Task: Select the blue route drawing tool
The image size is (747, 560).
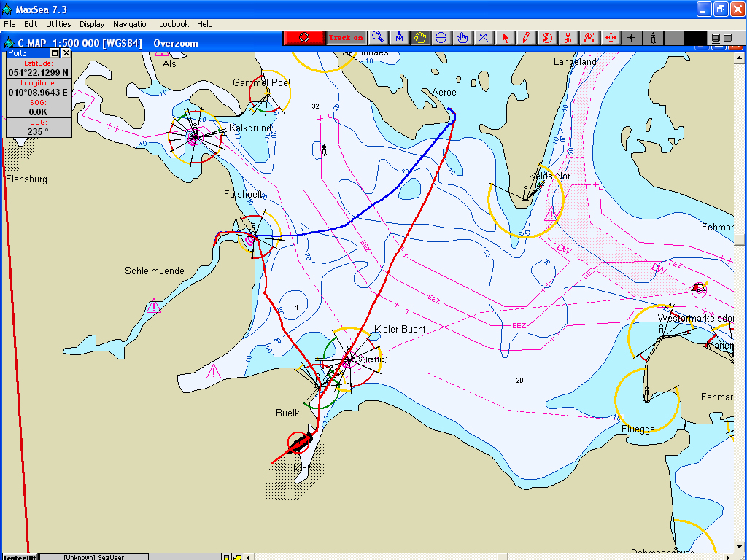Action: 483,38
